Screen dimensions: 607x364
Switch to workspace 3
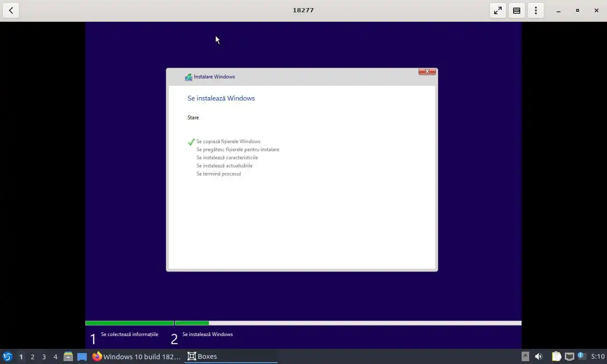tap(44, 356)
